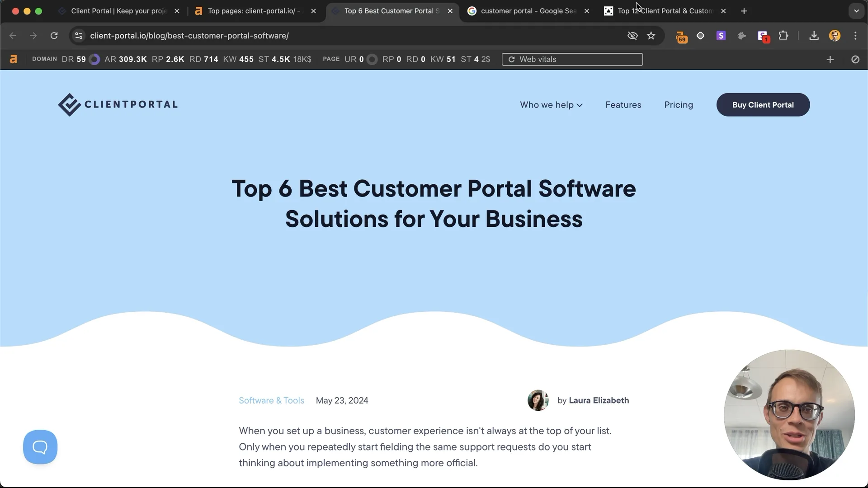Go back using the browser back arrow
868x488 pixels.
[13, 36]
